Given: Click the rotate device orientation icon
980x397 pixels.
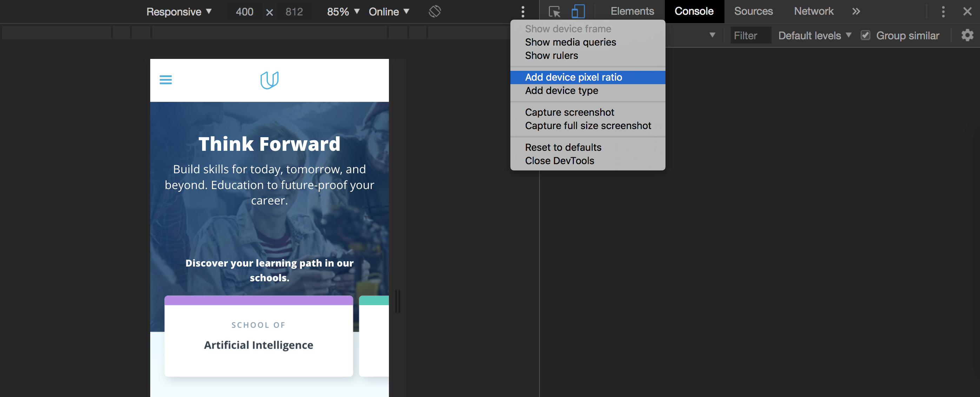Looking at the screenshot, I should point(435,12).
